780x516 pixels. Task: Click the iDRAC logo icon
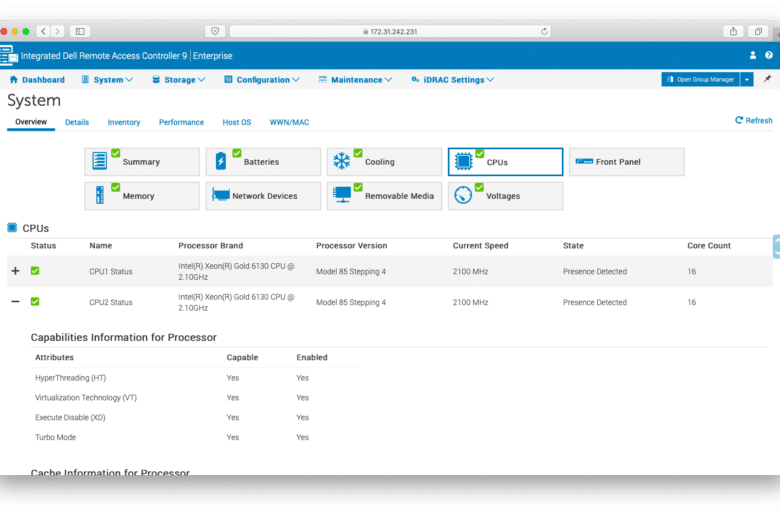pos(9,55)
